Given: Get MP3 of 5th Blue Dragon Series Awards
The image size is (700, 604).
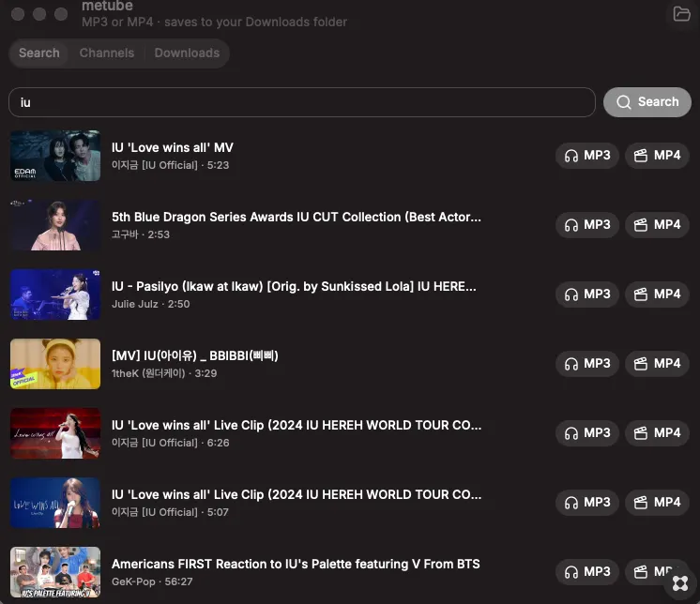Looking at the screenshot, I should click(587, 225).
